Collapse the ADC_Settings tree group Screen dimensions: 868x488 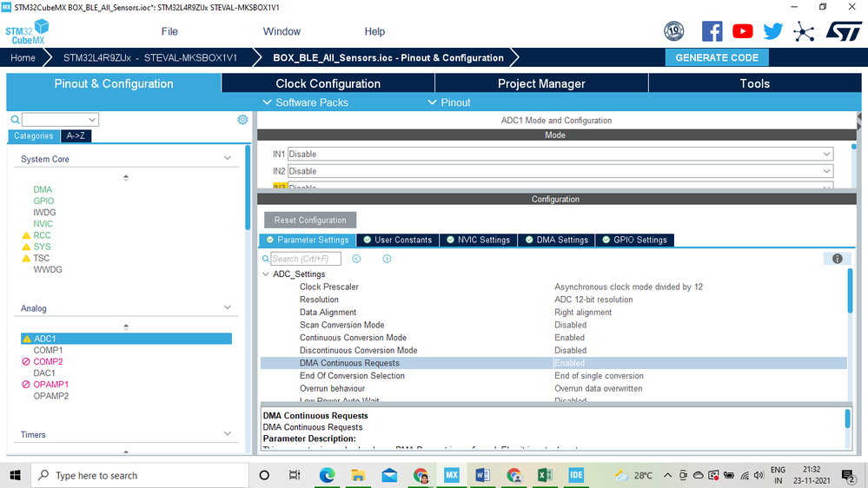[x=266, y=274]
